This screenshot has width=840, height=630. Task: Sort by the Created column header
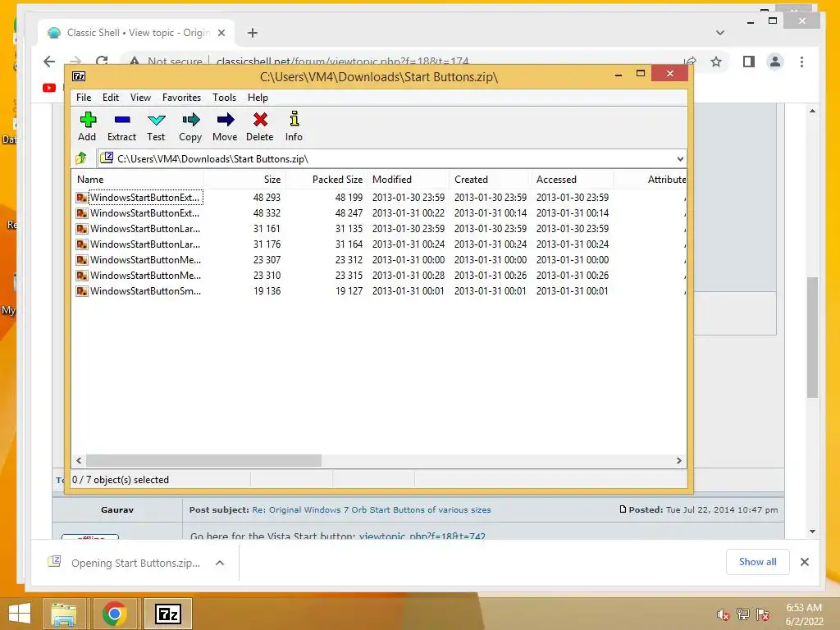point(491,180)
